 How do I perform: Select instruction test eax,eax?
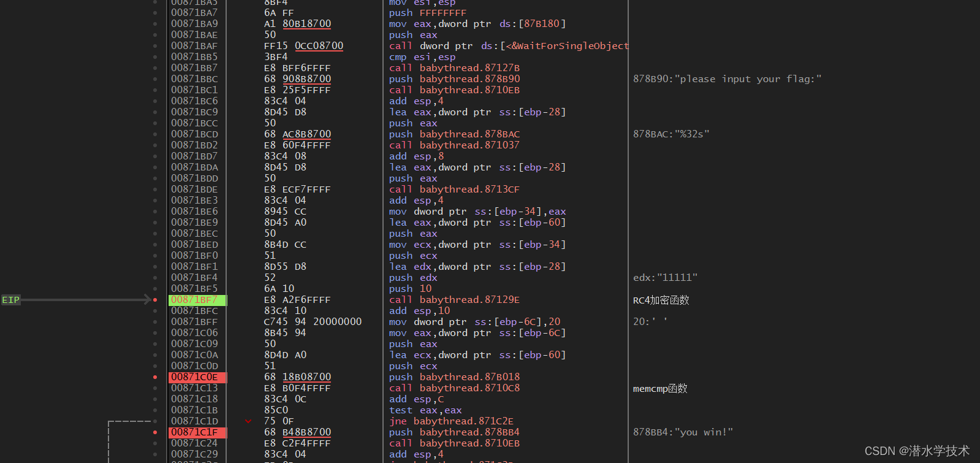(x=425, y=410)
